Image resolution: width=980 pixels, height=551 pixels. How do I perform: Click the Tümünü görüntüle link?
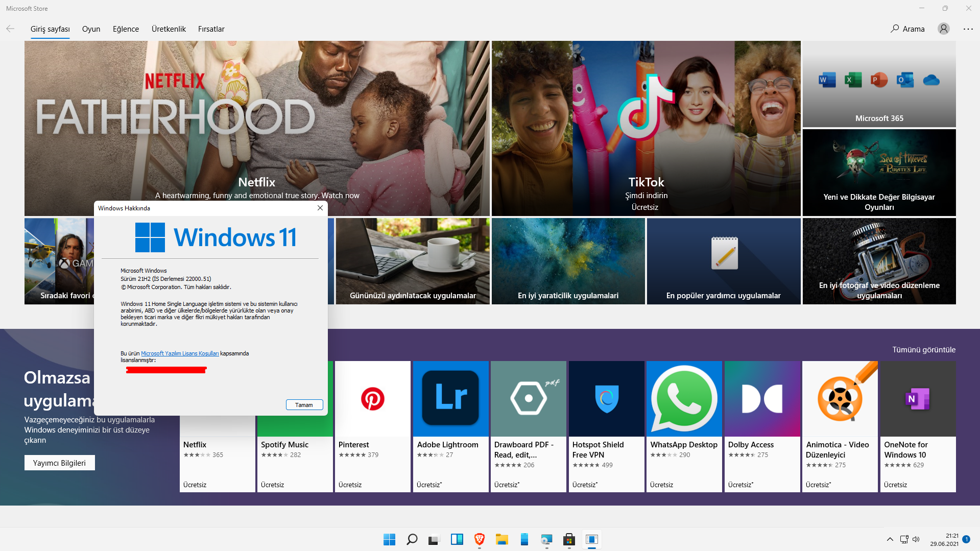(924, 350)
